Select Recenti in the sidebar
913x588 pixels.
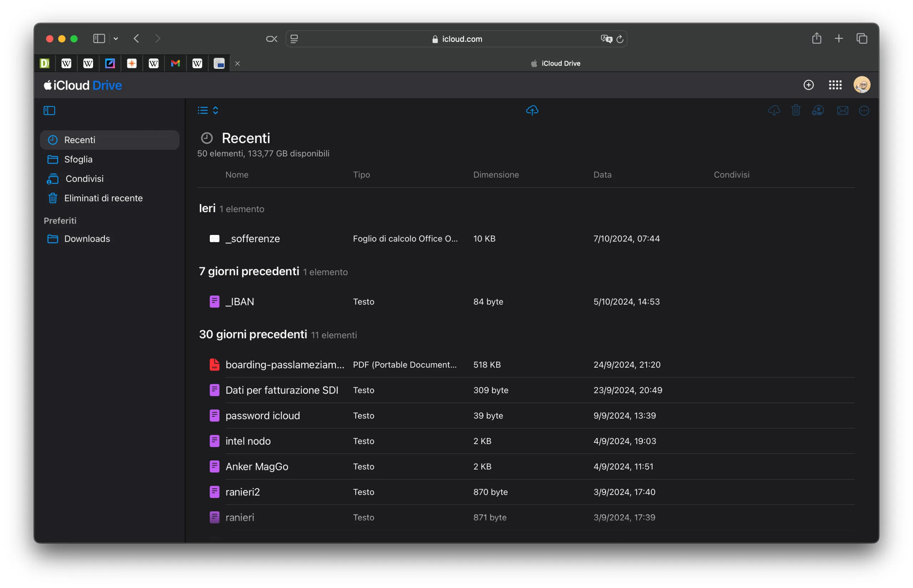tap(109, 140)
